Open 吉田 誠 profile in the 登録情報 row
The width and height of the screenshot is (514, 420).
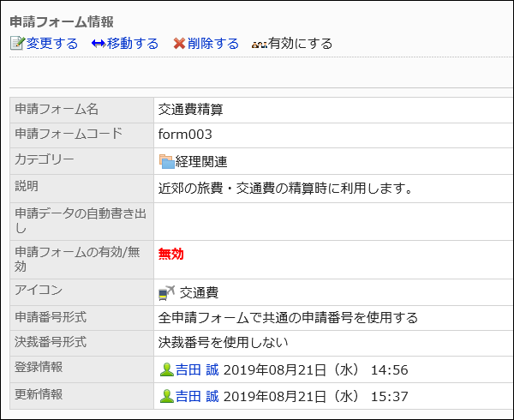pyautogui.click(x=197, y=369)
